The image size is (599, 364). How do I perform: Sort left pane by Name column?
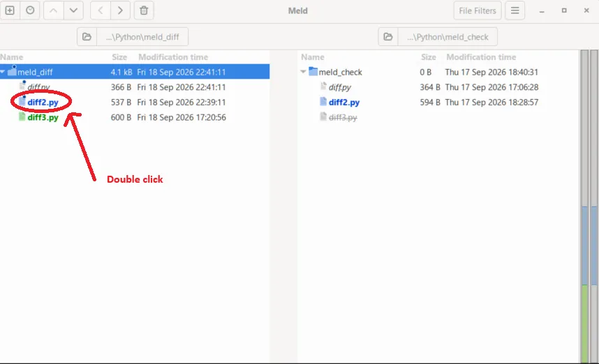coord(11,57)
